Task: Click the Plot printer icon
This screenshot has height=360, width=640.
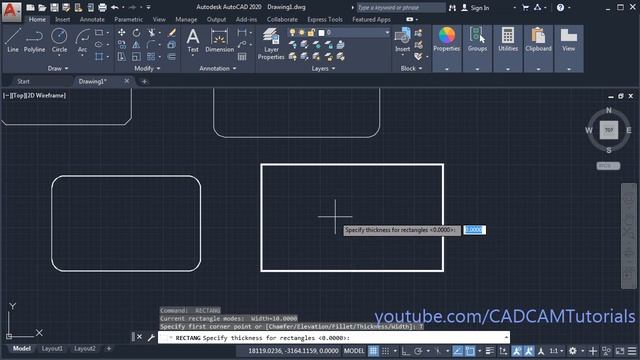Action: 102,7
